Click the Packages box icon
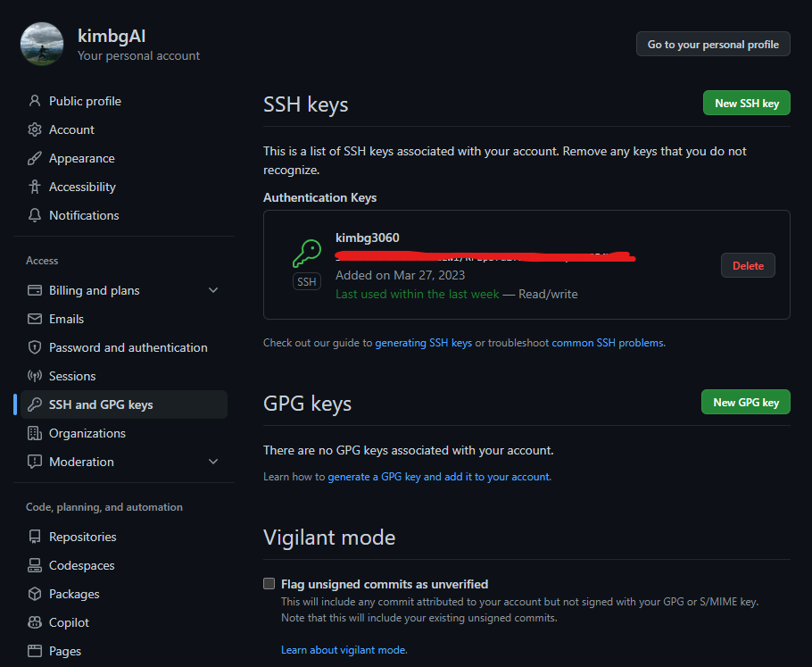 tap(35, 594)
